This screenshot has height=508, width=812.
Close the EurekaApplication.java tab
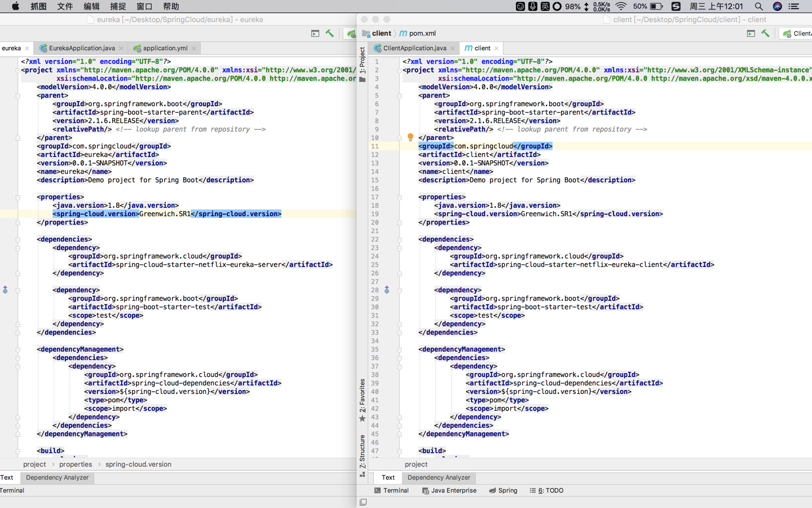[121, 49]
